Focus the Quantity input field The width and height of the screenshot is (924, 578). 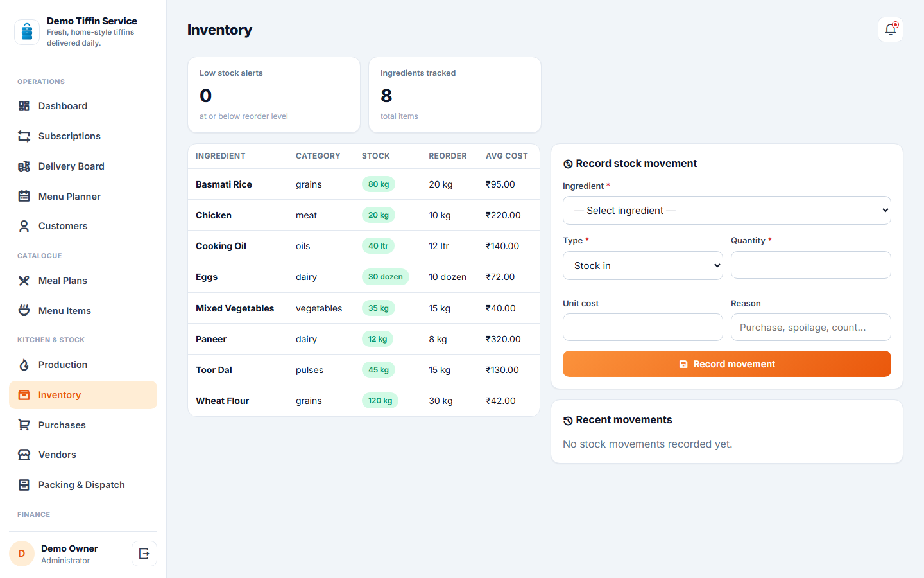(810, 265)
